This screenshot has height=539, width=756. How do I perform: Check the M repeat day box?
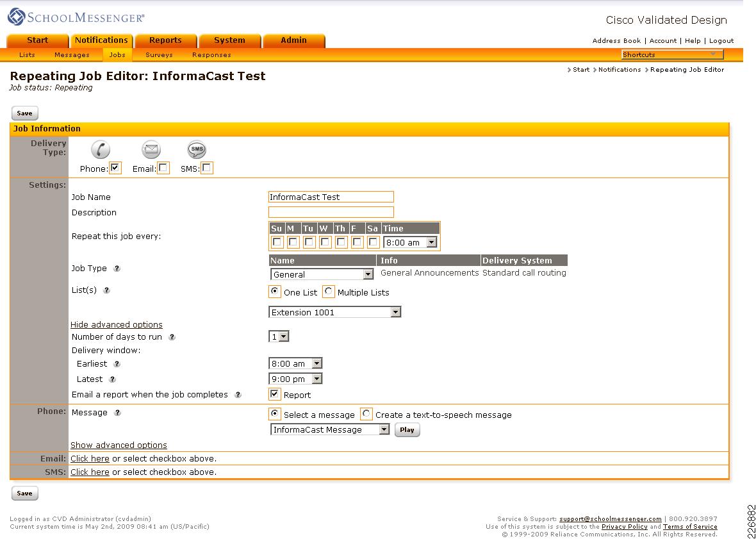coord(293,242)
